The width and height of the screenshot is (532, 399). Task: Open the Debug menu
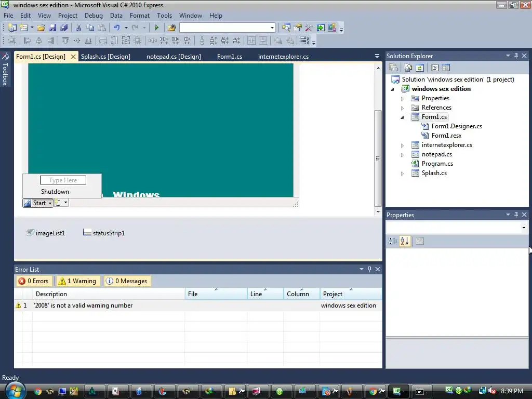[94, 16]
